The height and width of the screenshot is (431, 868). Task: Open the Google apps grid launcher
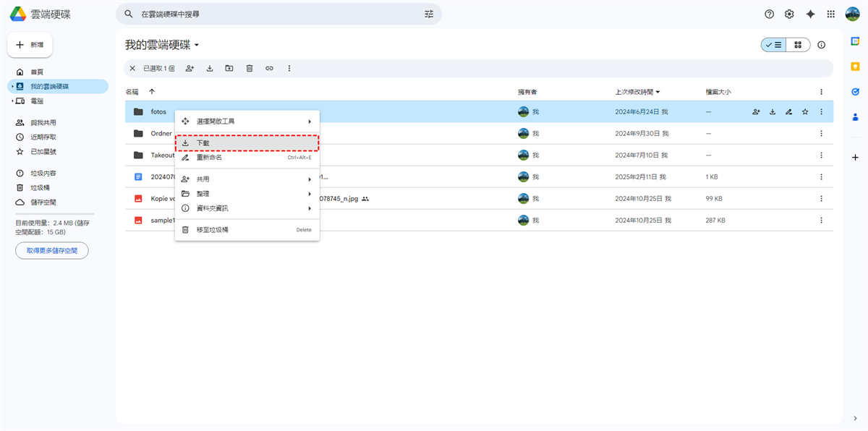[x=830, y=14]
